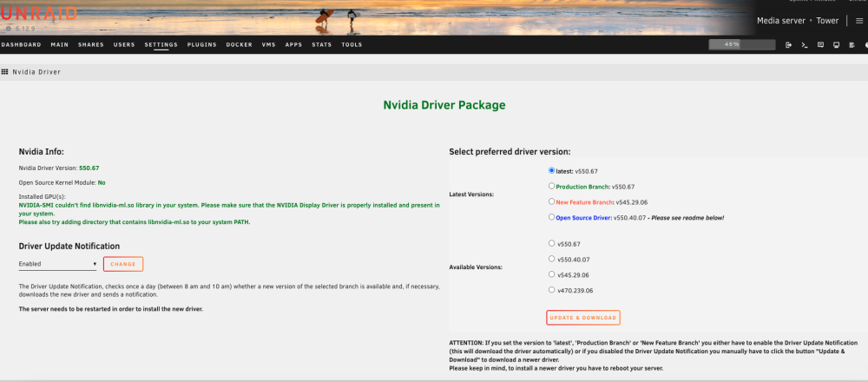Screen dimensions: 868x382
Task: Click the 'Driver Update Notification' heading
Action: pyautogui.click(x=69, y=246)
